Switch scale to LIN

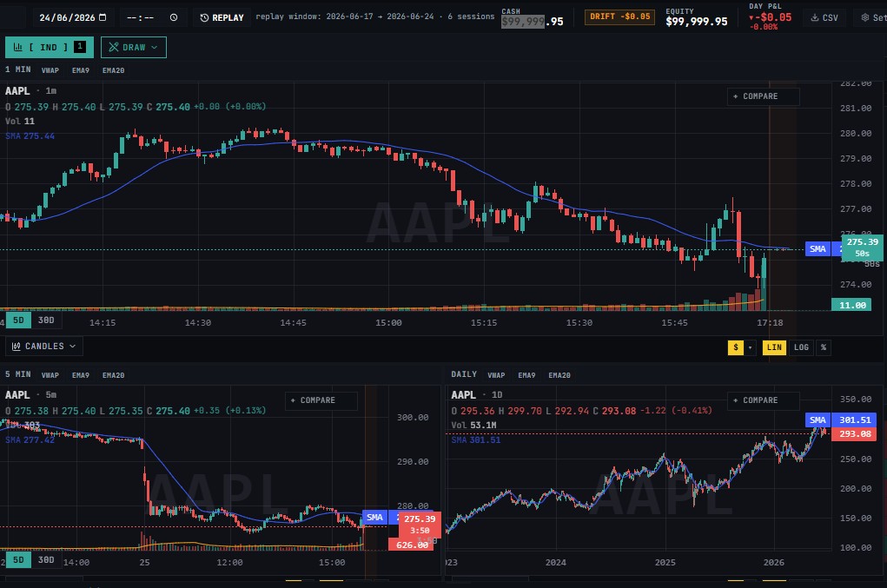coord(774,347)
